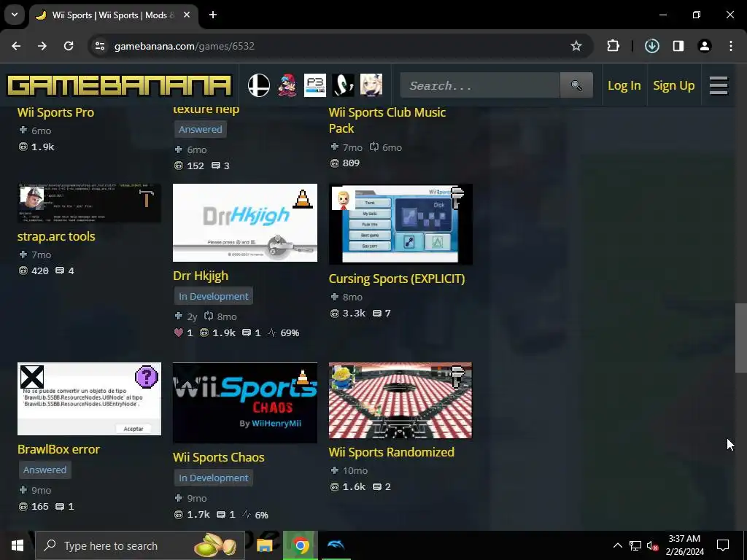747x560 pixels.
Task: Click the GameBanana search field
Action: click(x=480, y=85)
